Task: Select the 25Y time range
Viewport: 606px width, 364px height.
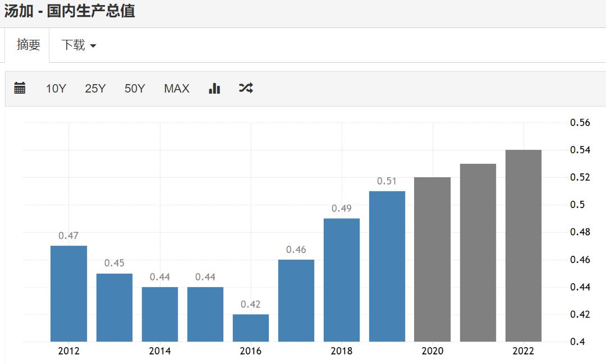Action: [x=95, y=89]
